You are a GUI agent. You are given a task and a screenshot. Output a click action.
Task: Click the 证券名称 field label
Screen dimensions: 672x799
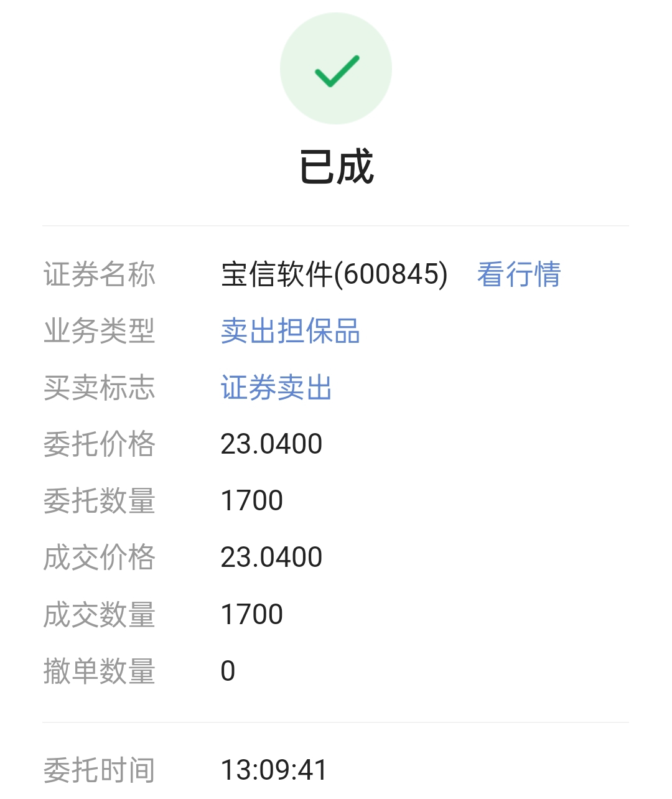coord(100,274)
